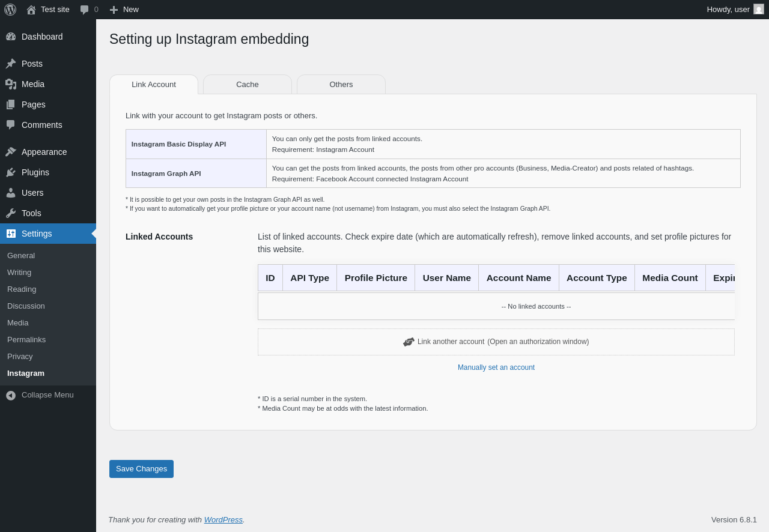Click the Appearance paintbrush icon
This screenshot has width=769, height=532.
(x=11, y=152)
